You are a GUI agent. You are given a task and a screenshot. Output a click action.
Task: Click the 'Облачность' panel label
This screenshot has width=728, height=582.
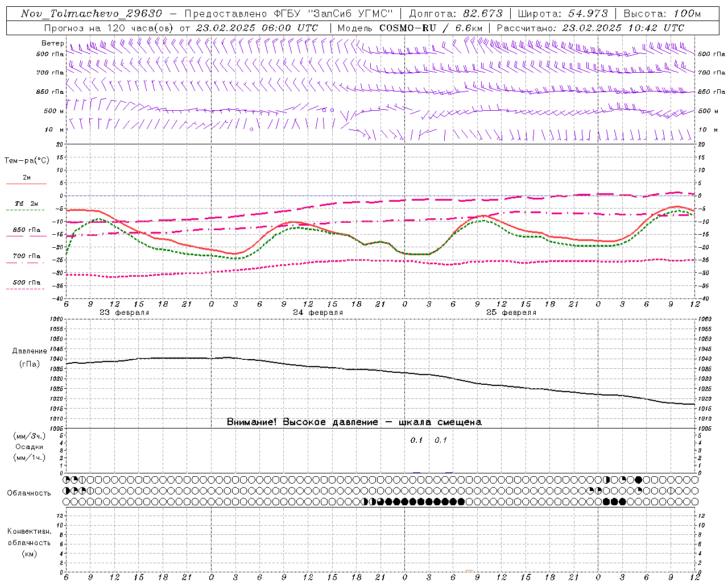(x=29, y=493)
